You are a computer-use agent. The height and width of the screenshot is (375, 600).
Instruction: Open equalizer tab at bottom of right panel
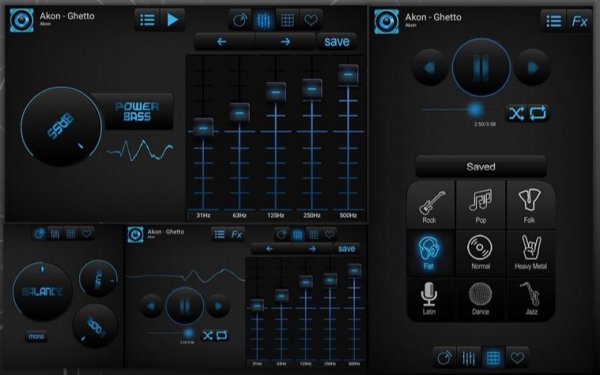469,358
